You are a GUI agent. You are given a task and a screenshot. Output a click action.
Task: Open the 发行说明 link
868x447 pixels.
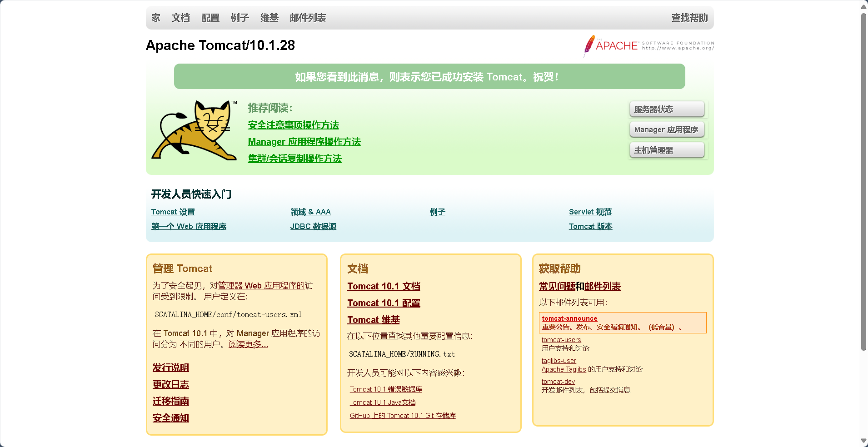(170, 368)
